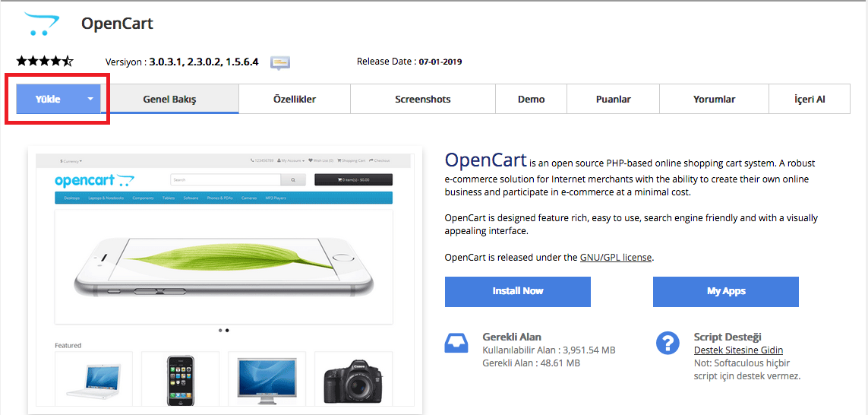Click the OpenCart demo screenshot preview

click(x=226, y=280)
